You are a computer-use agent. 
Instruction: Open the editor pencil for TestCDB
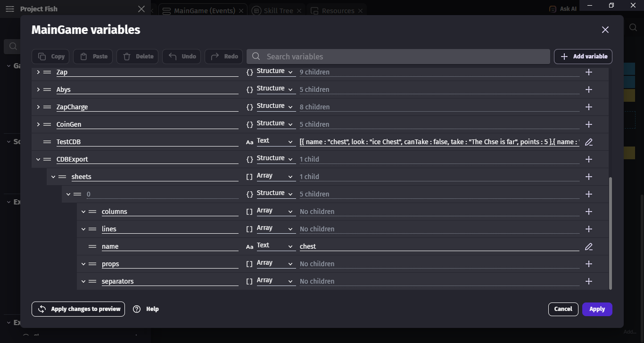(588, 142)
